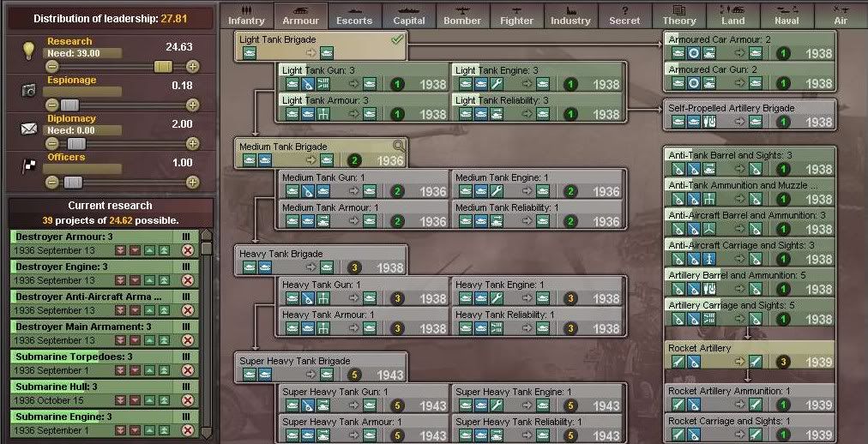Cancel the Submarine Engine research project
This screenshot has height=444, width=868.
tap(188, 429)
